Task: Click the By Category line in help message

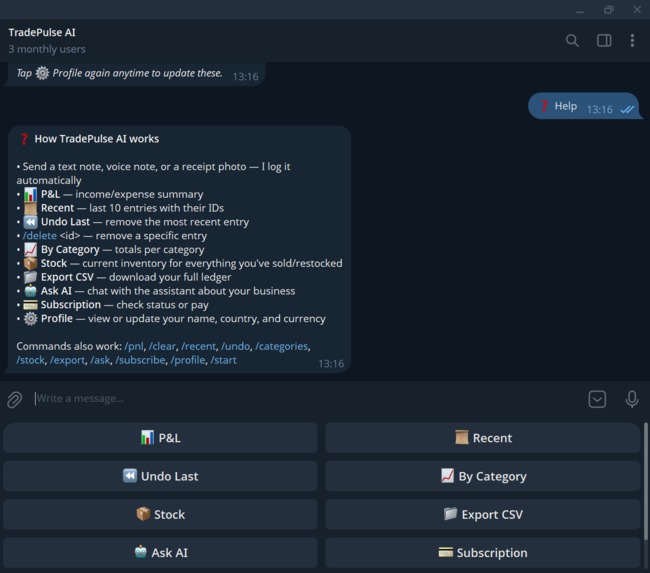Action: pyautogui.click(x=111, y=250)
